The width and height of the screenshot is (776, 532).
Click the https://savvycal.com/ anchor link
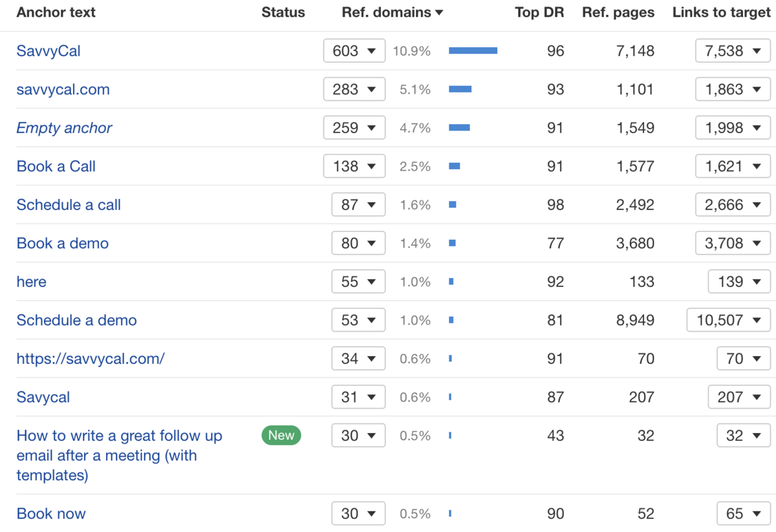[91, 359]
